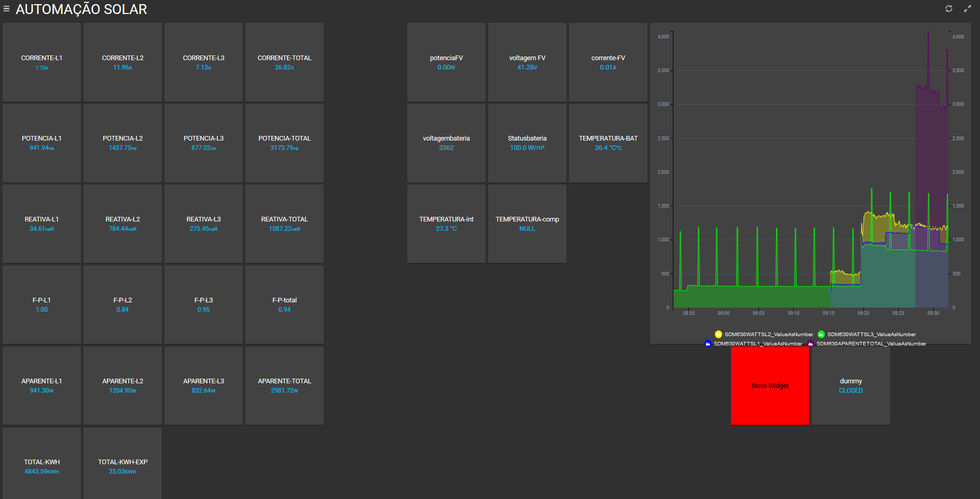Click the red Novo Widget tile

[770, 385]
